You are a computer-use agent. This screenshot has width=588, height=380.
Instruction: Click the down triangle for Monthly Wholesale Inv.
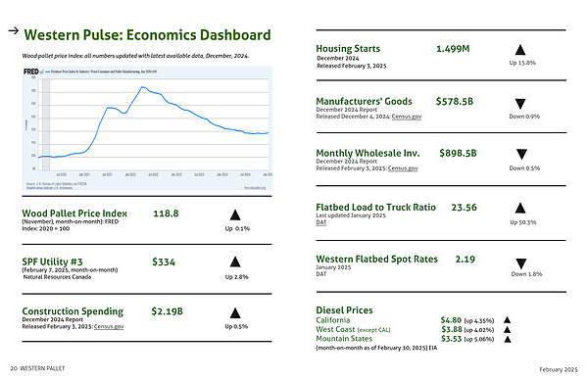(x=521, y=154)
